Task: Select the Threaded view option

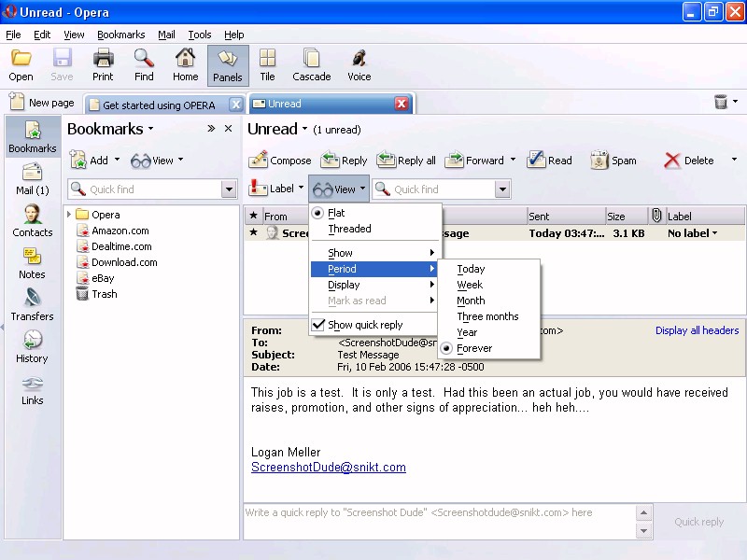Action: tap(349, 229)
